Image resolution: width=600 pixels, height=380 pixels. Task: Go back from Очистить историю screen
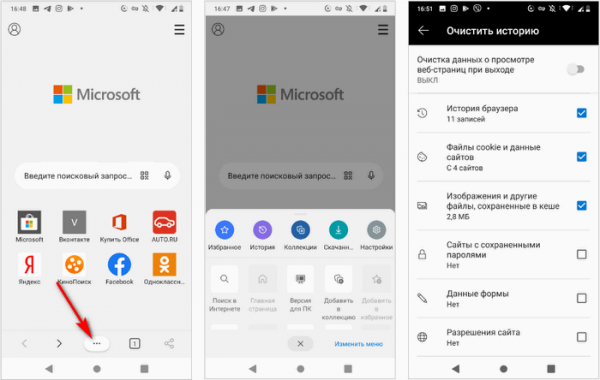(x=424, y=31)
